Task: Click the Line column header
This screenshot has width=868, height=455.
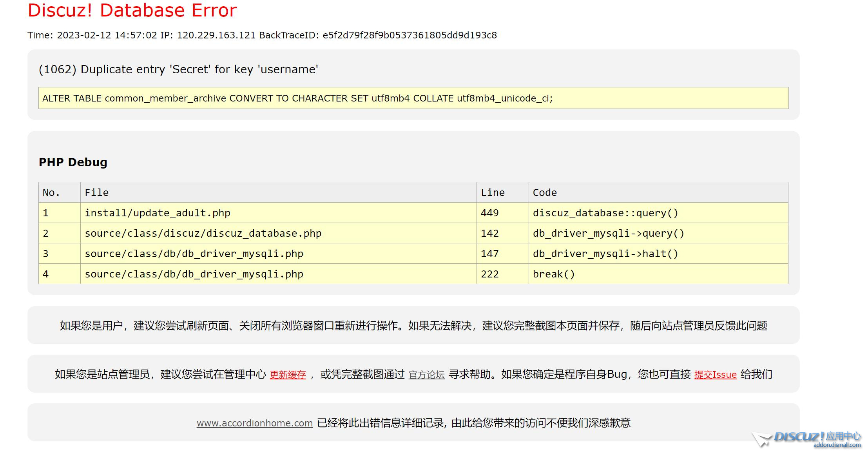Action: point(493,192)
